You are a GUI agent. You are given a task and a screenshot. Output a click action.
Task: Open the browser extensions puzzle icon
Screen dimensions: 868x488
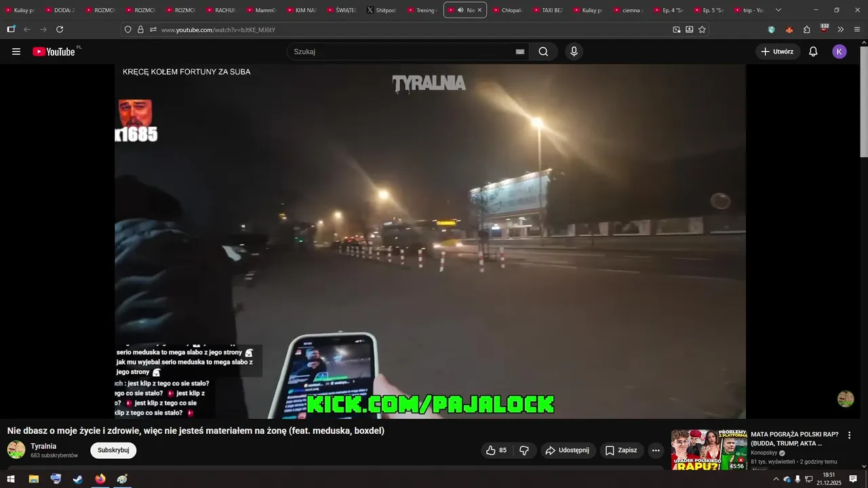click(806, 30)
